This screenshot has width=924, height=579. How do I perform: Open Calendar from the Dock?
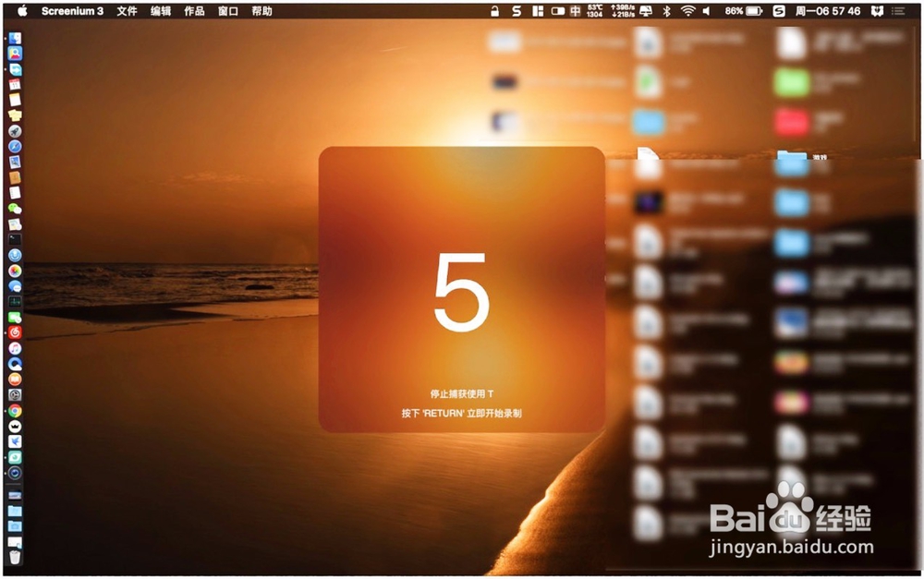click(15, 84)
